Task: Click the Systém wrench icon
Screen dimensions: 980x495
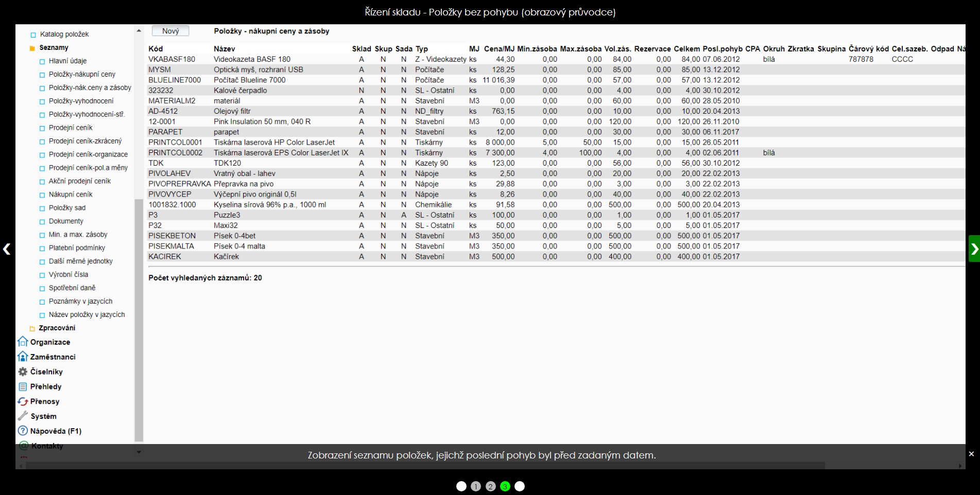Action: click(x=23, y=416)
